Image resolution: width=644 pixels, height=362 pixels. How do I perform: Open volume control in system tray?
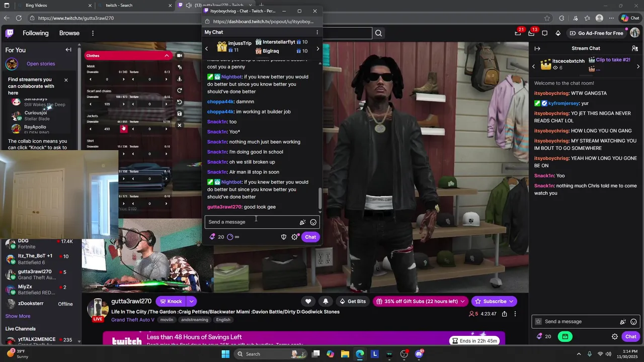608,354
